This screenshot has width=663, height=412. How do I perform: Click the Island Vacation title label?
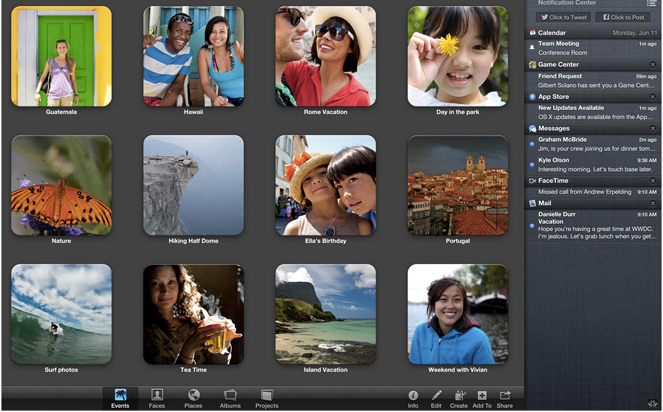[326, 370]
